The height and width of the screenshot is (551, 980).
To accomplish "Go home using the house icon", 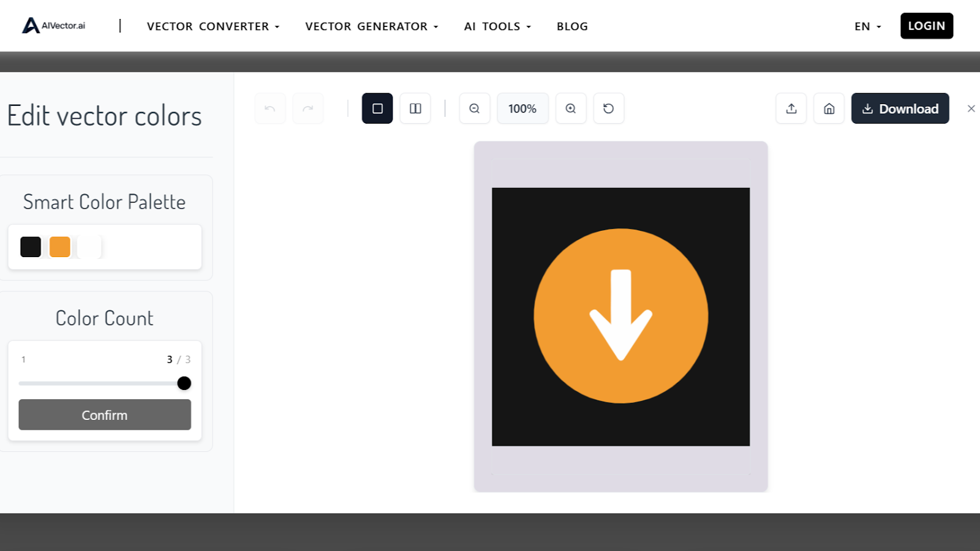I will click(829, 108).
